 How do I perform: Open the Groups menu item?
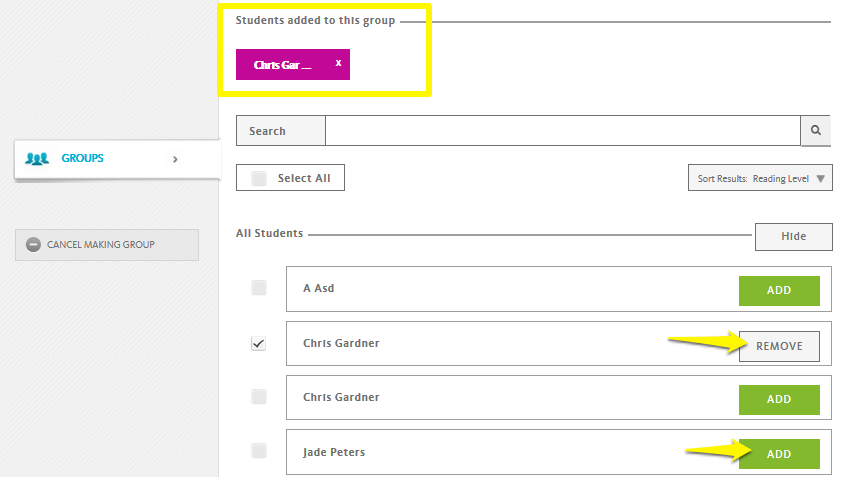pos(117,159)
